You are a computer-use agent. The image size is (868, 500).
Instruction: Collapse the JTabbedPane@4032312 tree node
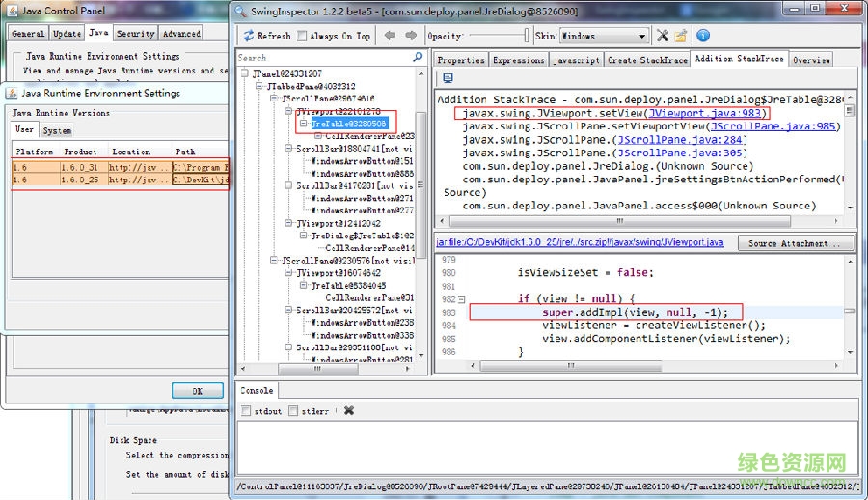[259, 87]
